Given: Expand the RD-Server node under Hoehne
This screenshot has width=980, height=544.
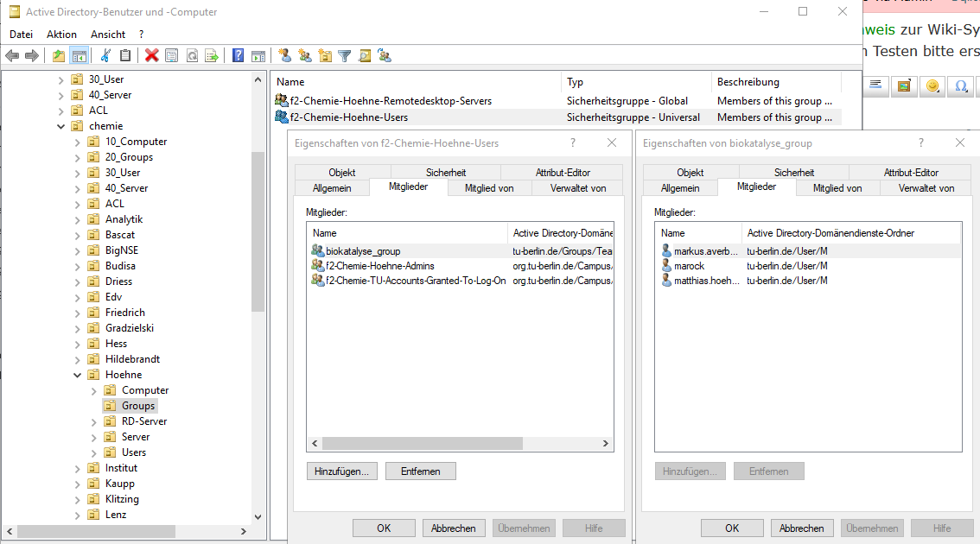Looking at the screenshot, I should pyautogui.click(x=93, y=421).
